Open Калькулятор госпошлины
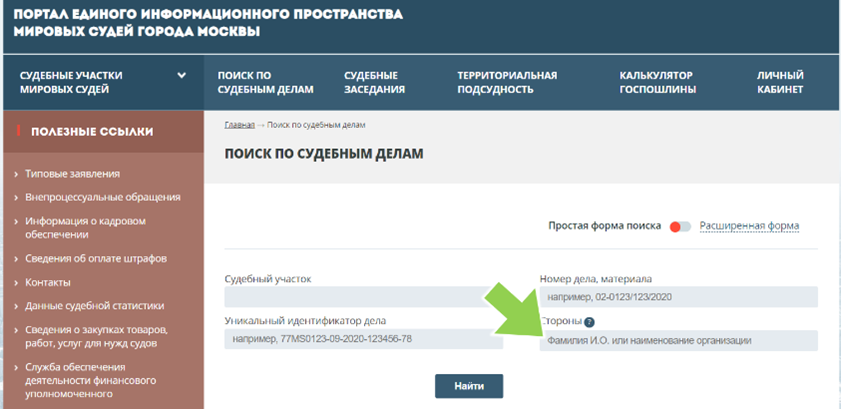 click(x=656, y=82)
